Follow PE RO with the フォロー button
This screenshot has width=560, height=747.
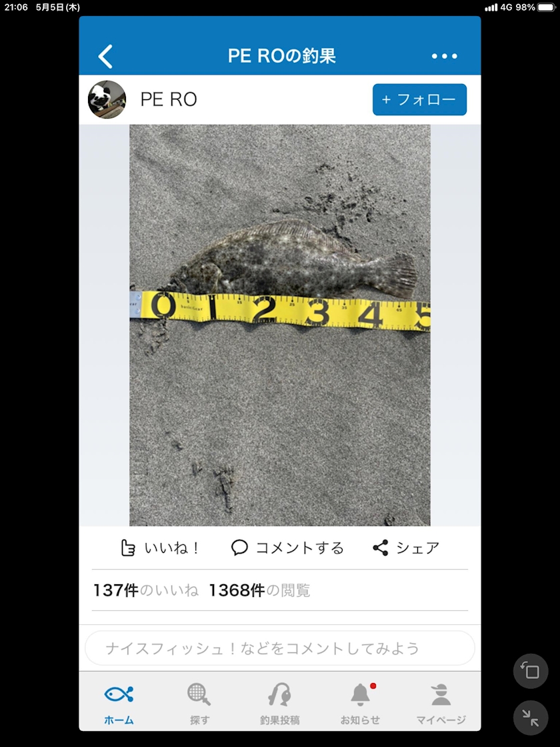(x=419, y=99)
